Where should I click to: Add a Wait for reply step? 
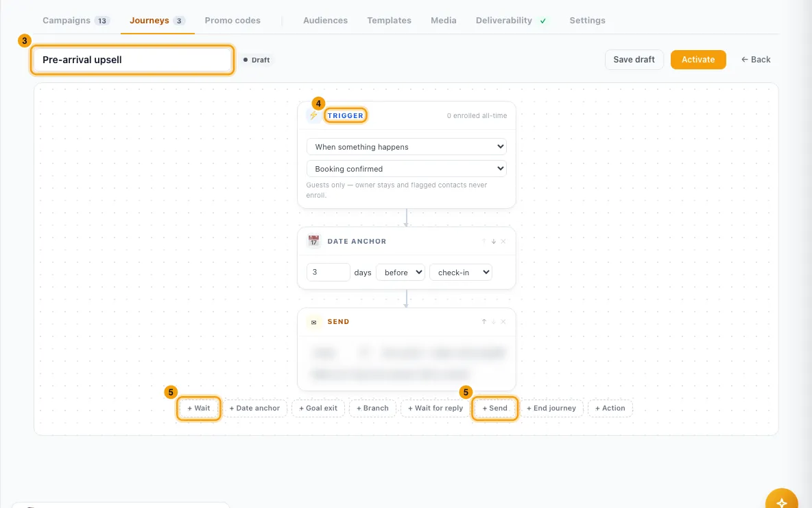[x=435, y=408]
